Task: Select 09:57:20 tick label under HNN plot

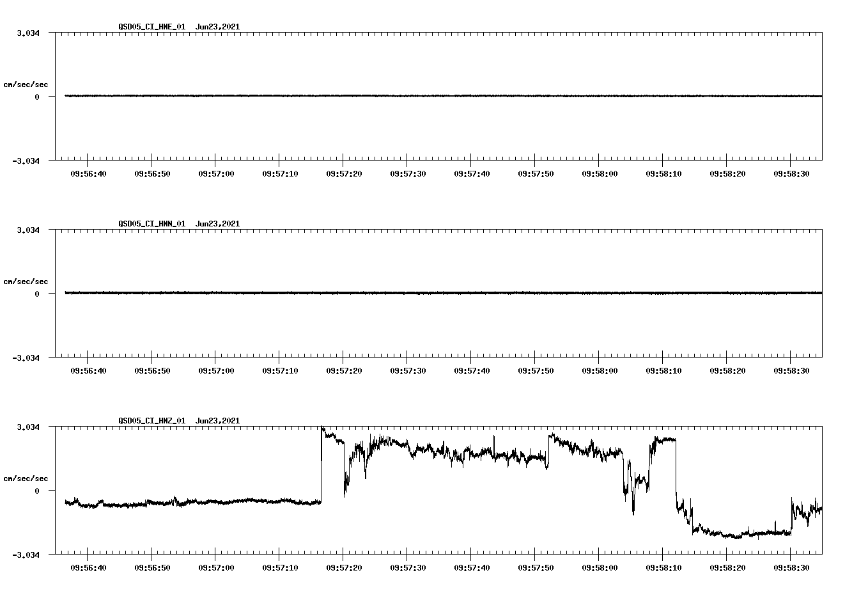Action: point(344,370)
